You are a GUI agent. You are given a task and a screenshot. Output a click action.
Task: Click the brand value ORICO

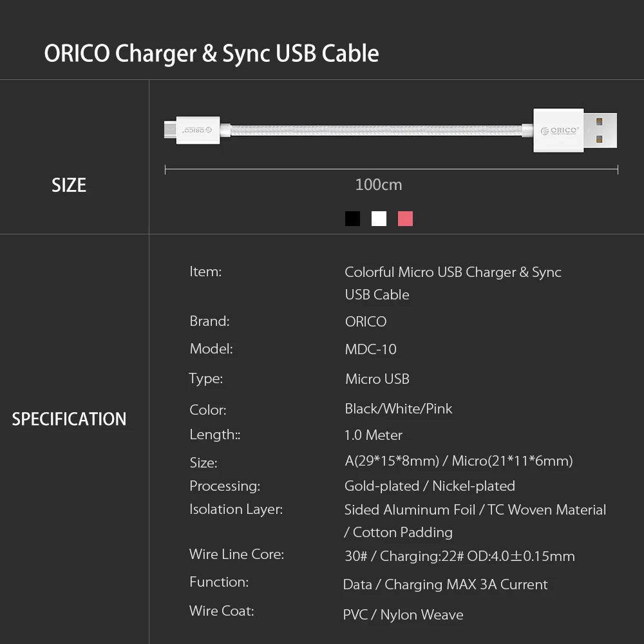(x=366, y=321)
